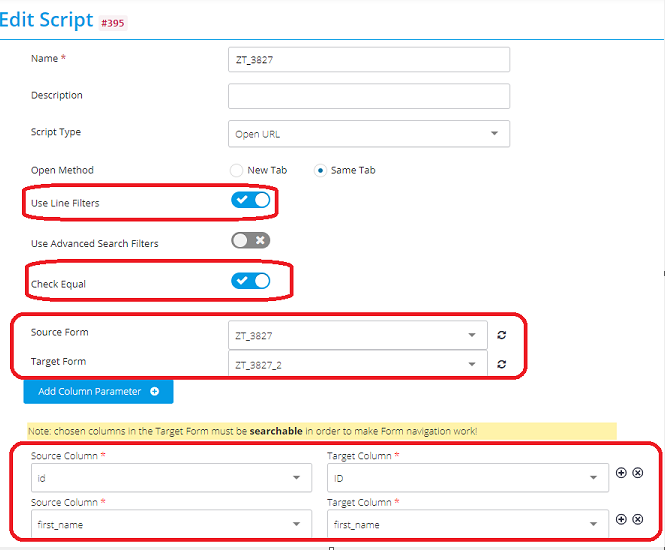Open the ID Target Column dropdown
665x550 pixels.
468,478
